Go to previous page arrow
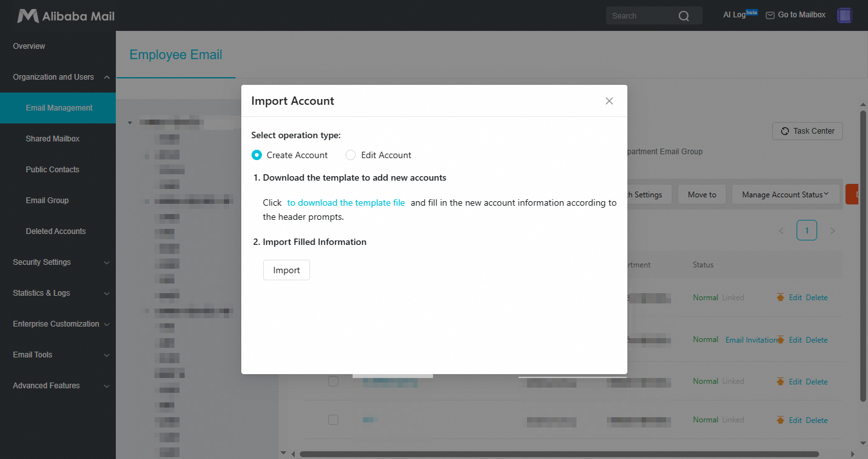The height and width of the screenshot is (459, 868). tap(781, 231)
